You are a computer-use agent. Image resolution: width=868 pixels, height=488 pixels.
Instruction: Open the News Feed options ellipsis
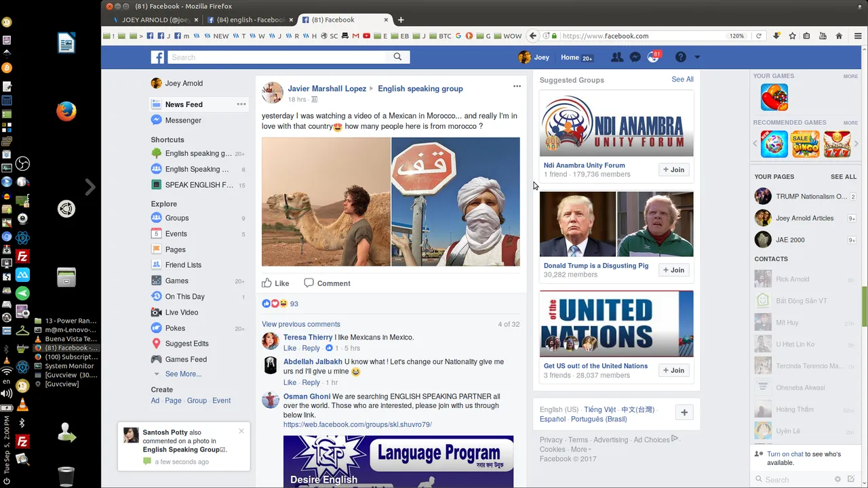click(241, 104)
